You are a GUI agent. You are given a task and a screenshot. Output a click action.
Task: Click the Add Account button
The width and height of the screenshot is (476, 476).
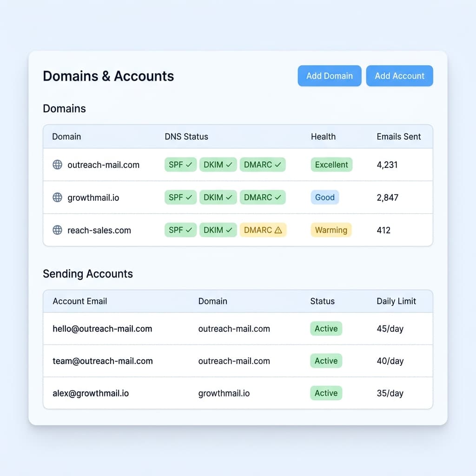coord(399,76)
